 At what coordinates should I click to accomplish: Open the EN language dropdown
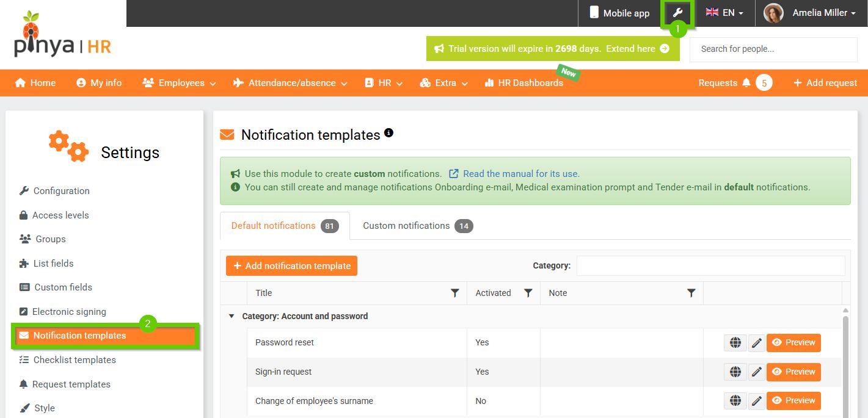(x=724, y=13)
